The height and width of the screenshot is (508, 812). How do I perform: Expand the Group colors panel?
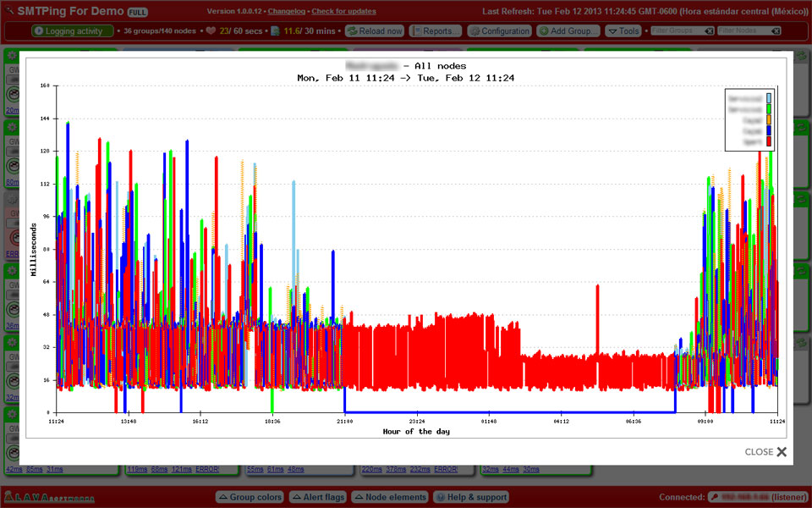tap(250, 497)
